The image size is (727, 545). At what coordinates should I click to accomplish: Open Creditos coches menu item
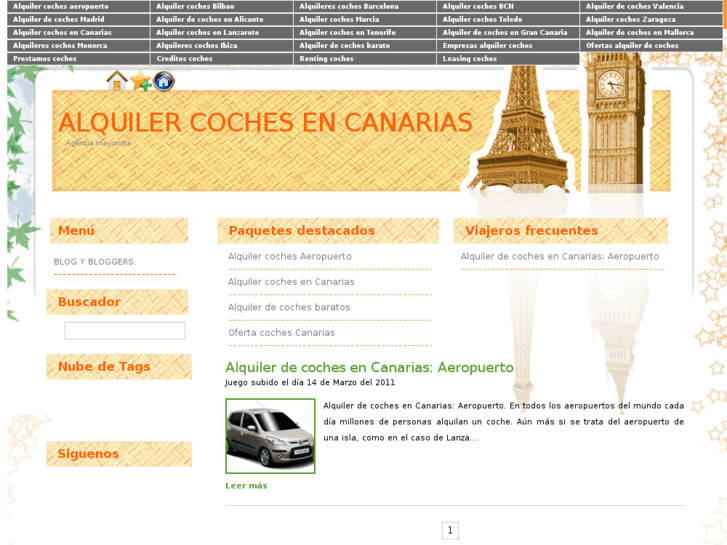[x=185, y=58]
